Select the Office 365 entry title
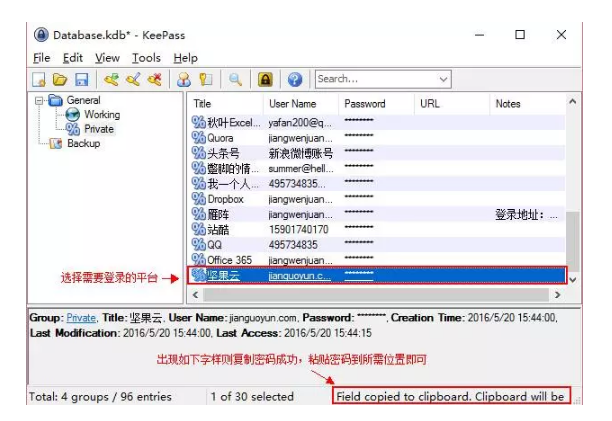This screenshot has height=421, width=612. point(230,260)
